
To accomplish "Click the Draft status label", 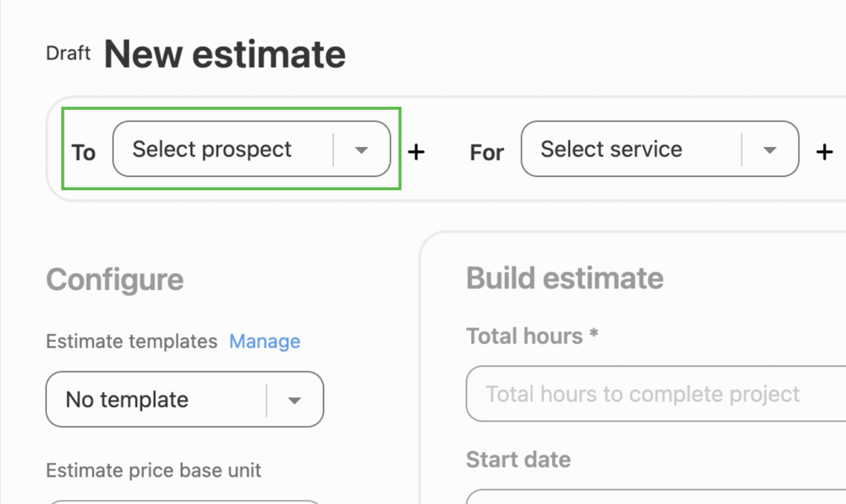I will (69, 54).
